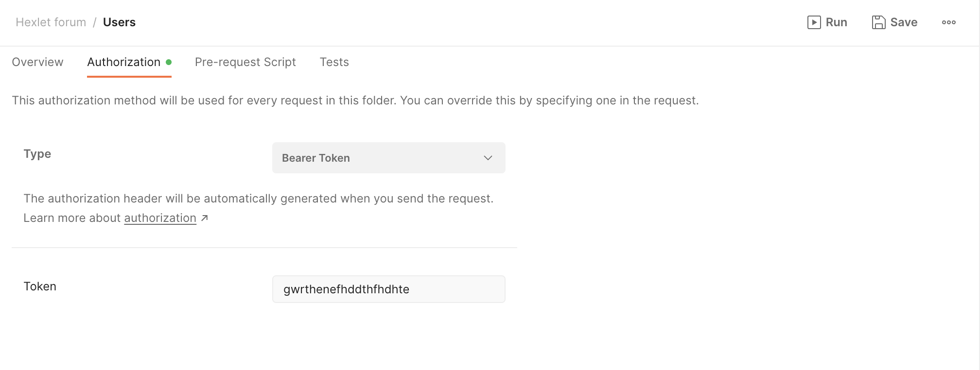This screenshot has height=370, width=980.
Task: Click the external link arrow icon
Action: pos(205,219)
